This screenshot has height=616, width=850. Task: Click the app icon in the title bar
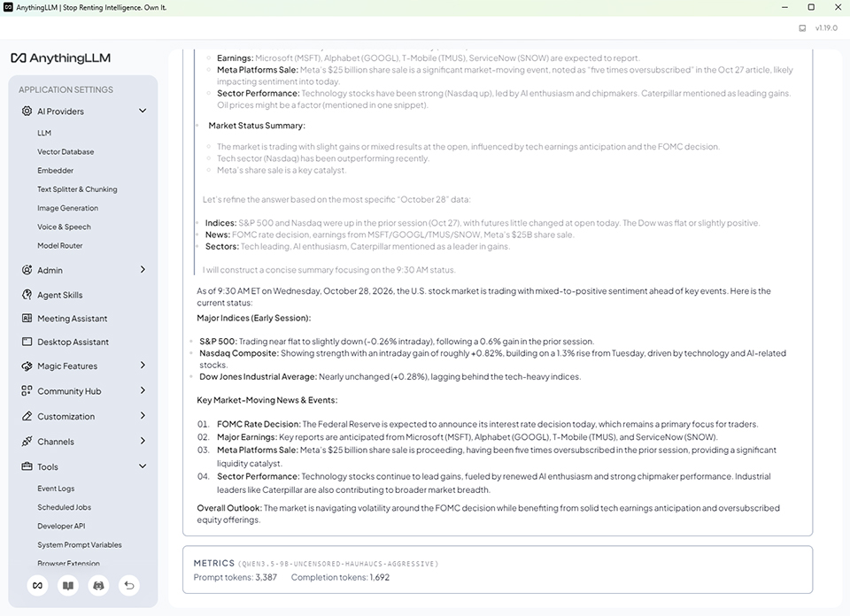(x=8, y=8)
